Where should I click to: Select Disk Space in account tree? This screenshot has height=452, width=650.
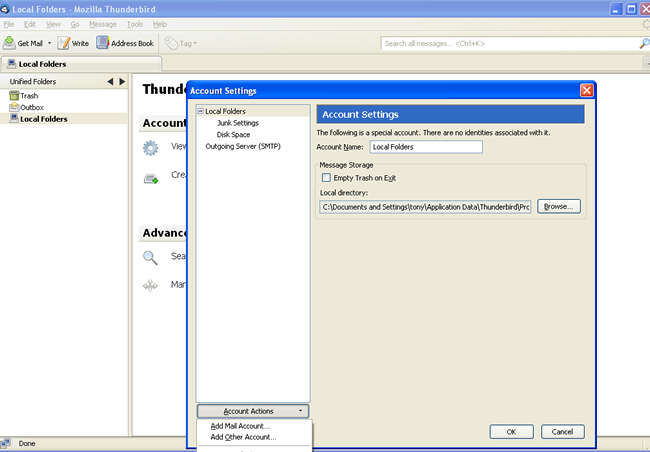[x=233, y=134]
